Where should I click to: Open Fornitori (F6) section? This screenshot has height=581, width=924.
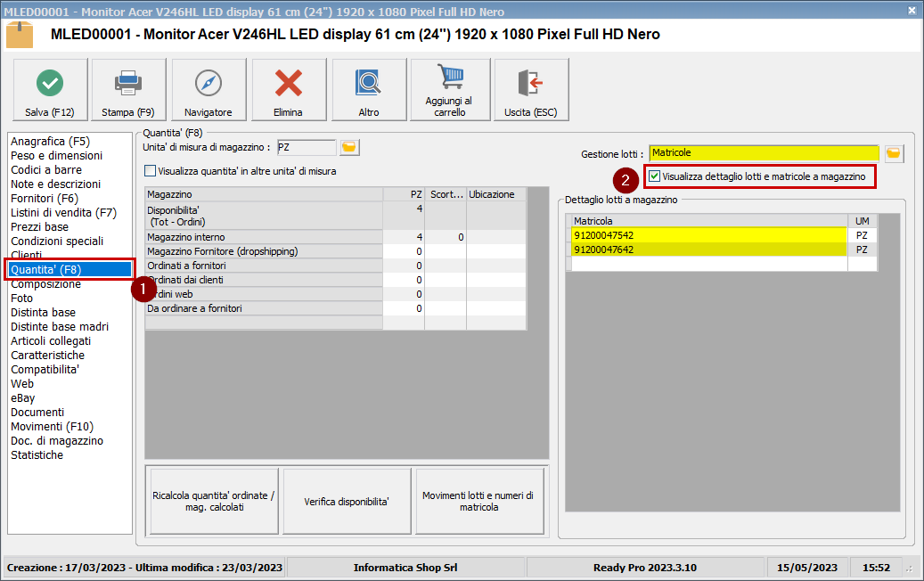click(x=45, y=199)
